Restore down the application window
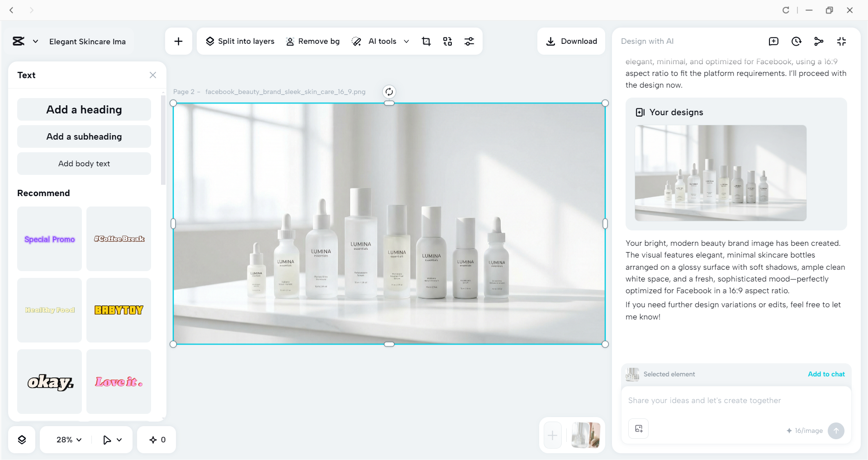This screenshot has width=868, height=460. [x=829, y=10]
